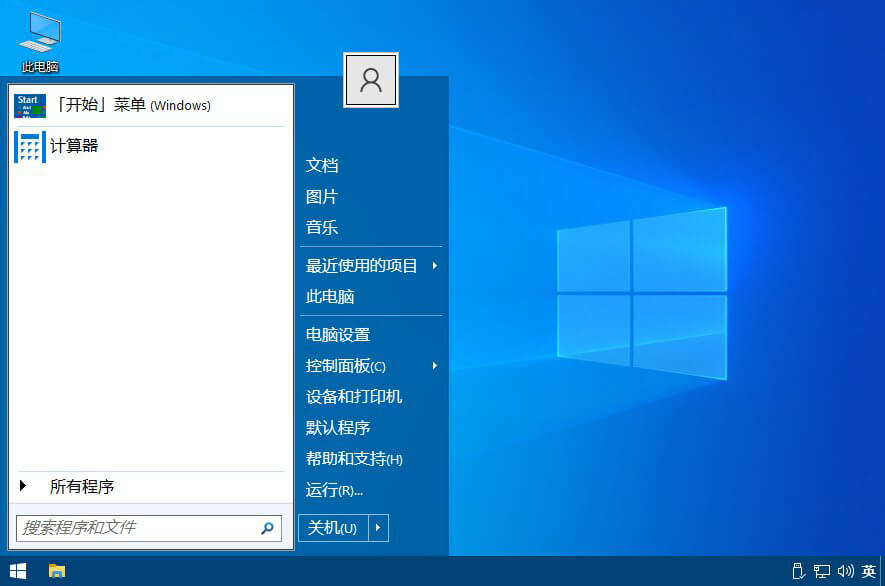The width and height of the screenshot is (885, 586).
Task: Open 电脑设置 from the Start menu
Action: click(334, 335)
